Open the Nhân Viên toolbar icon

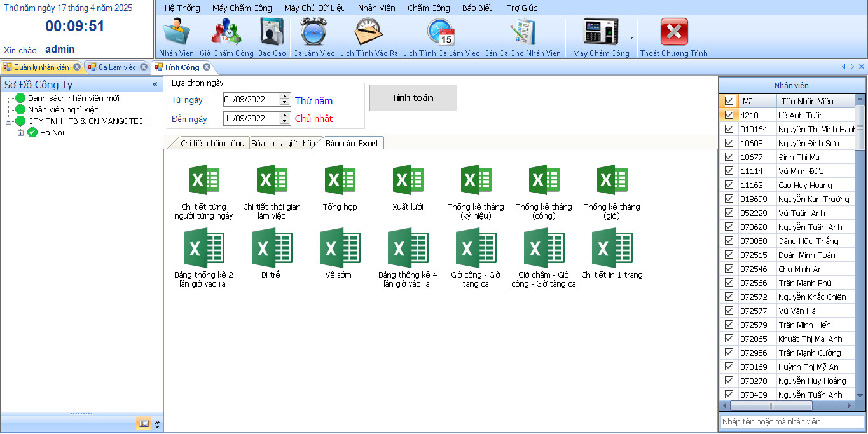coord(176,36)
